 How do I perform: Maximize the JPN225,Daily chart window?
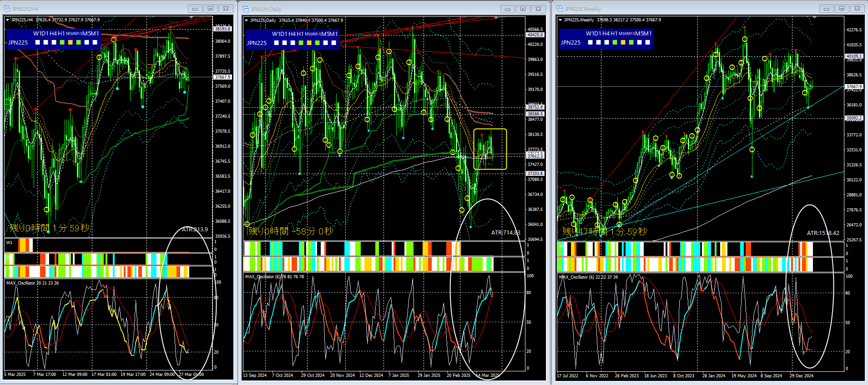coord(523,9)
